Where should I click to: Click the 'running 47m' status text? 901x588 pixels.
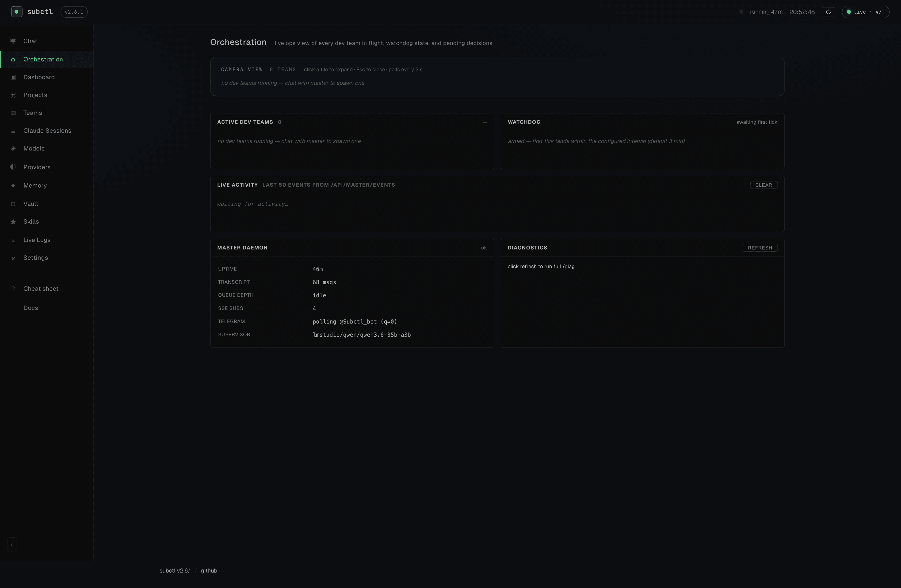[766, 12]
